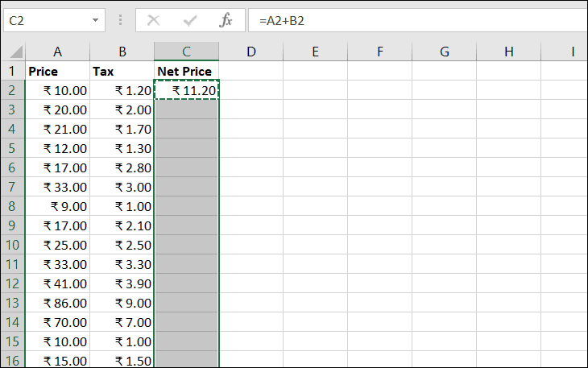This screenshot has height=368, width=588.
Task: Click the tax cell ₹ 2.80
Action: coord(122,167)
